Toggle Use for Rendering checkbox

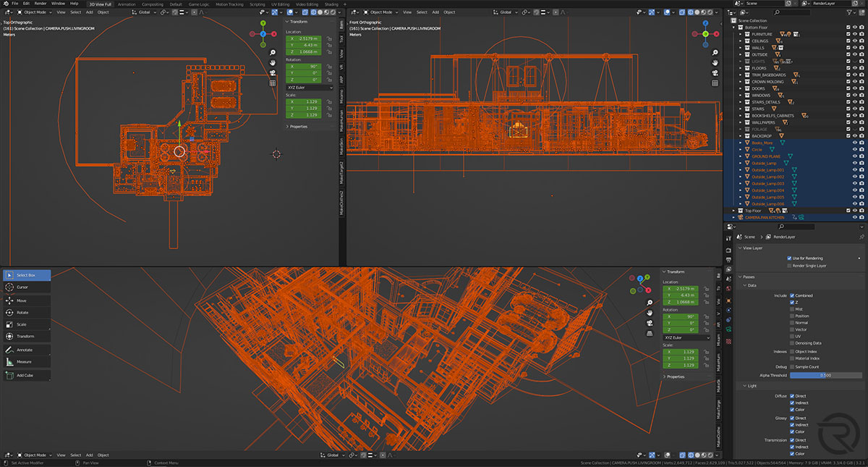coord(789,258)
